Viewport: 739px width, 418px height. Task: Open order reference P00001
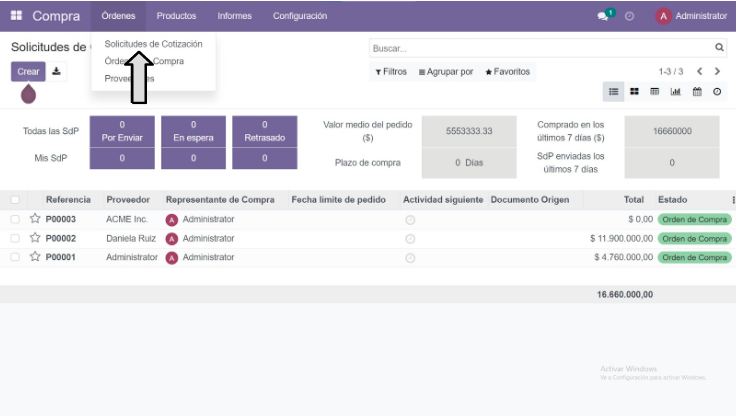(x=60, y=257)
